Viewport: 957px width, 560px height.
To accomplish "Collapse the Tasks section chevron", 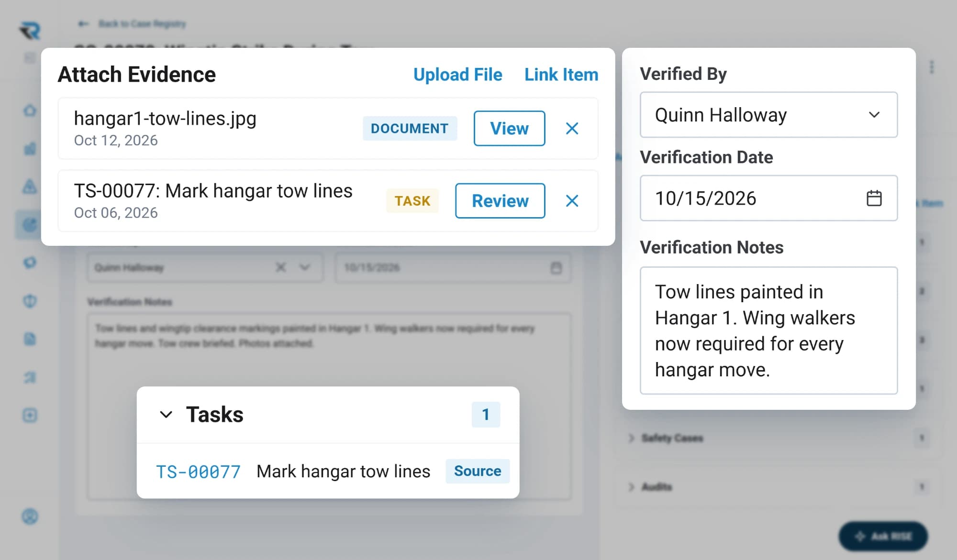I will [166, 415].
